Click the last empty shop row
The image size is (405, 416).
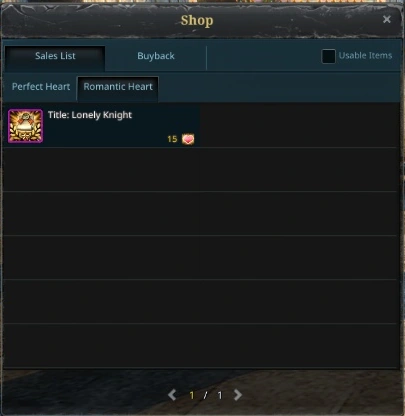click(x=200, y=345)
